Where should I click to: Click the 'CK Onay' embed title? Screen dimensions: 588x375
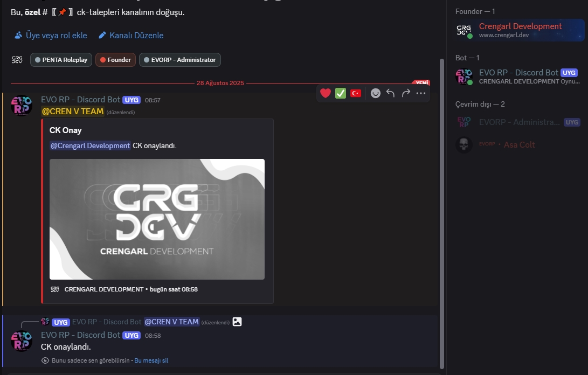click(66, 130)
